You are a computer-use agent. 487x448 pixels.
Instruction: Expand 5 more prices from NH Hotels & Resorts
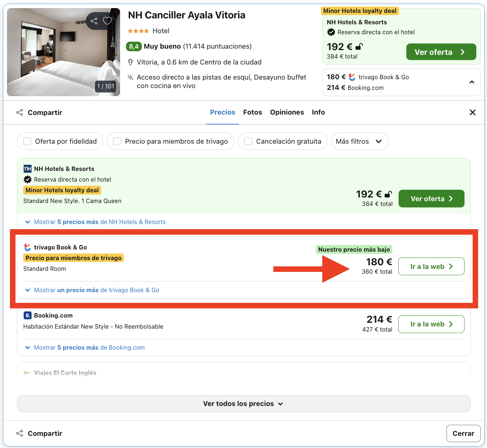pos(95,222)
